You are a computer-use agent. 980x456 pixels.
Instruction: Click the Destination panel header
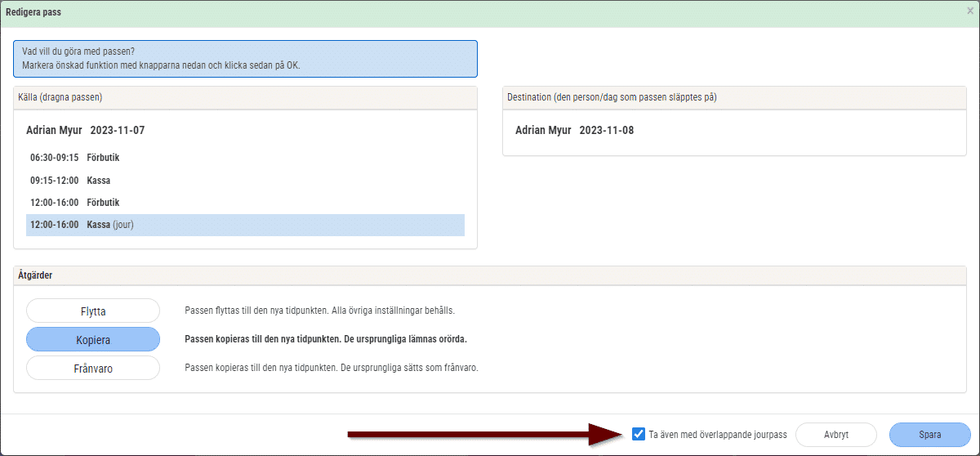[x=734, y=97]
